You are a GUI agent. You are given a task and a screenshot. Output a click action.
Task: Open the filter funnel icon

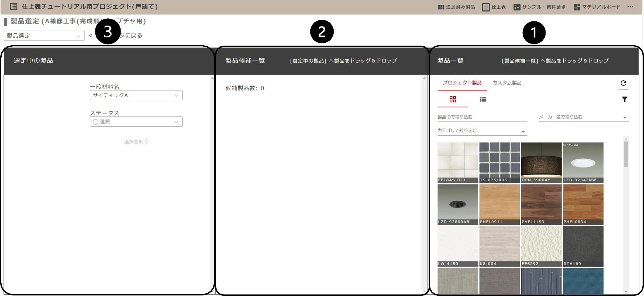tap(625, 99)
